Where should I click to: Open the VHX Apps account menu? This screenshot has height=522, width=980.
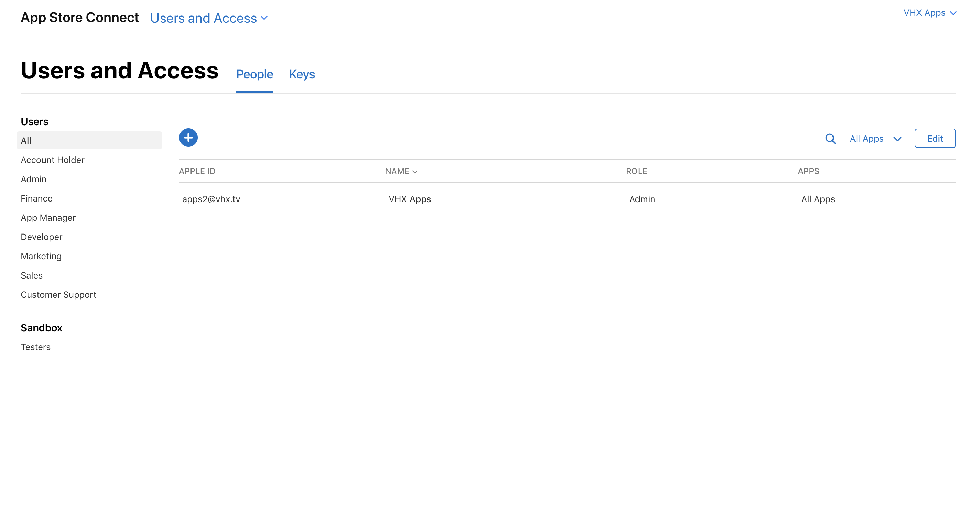coord(930,13)
